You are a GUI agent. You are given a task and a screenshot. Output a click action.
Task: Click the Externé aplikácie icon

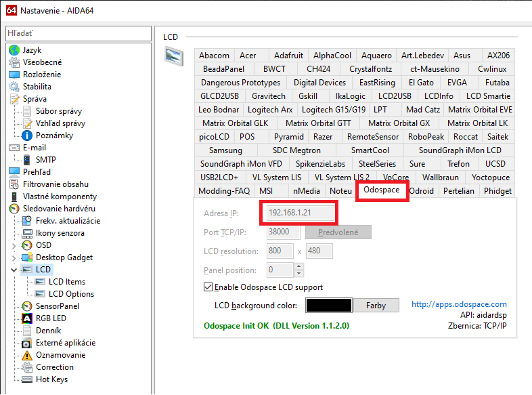click(27, 343)
